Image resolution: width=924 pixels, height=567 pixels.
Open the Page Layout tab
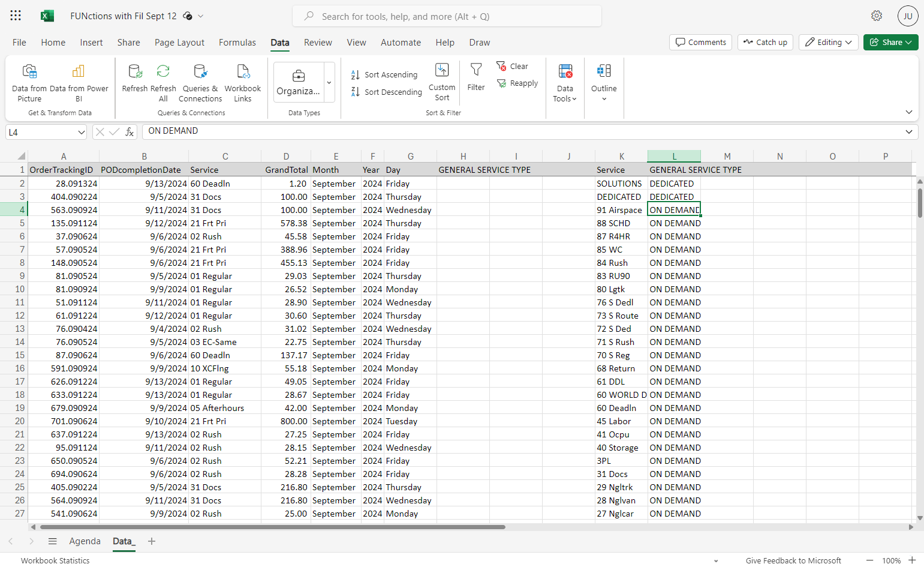click(179, 43)
